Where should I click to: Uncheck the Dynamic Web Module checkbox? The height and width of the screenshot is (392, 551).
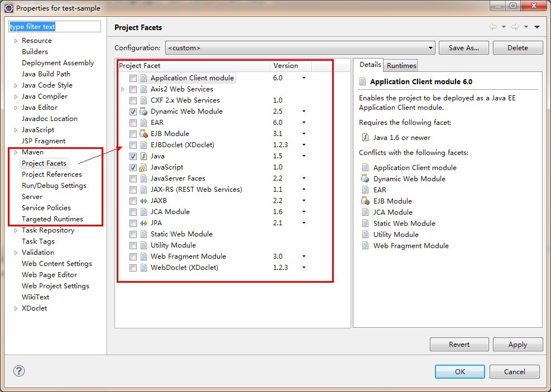coord(133,112)
